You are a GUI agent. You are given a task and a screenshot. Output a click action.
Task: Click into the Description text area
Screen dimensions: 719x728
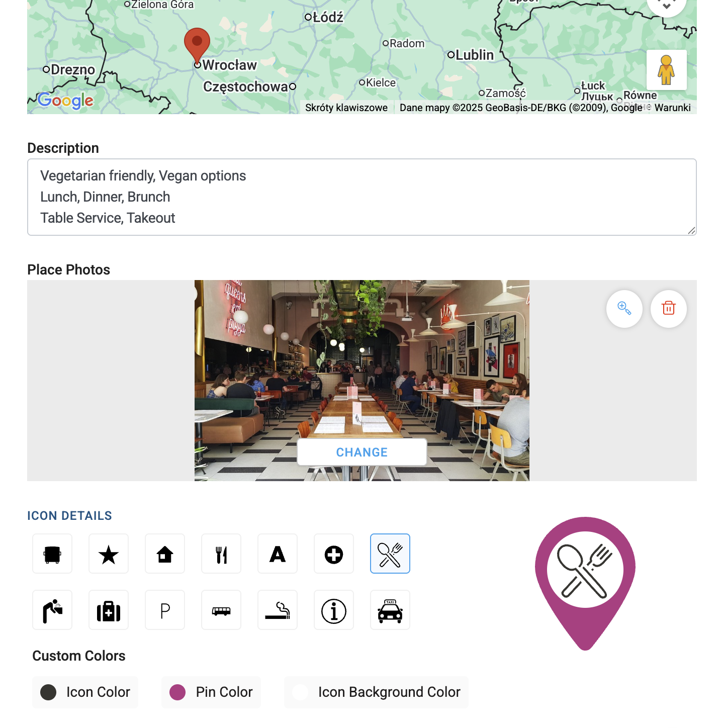point(362,197)
